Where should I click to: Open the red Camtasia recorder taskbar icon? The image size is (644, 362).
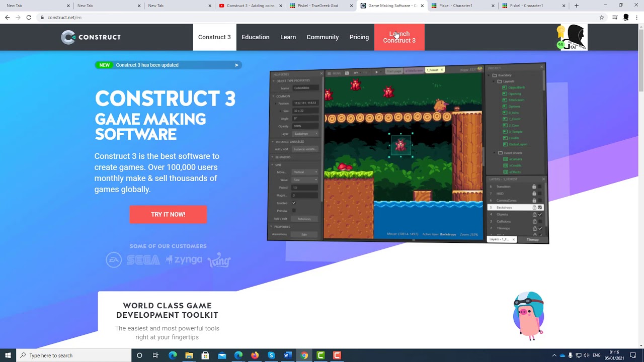[x=337, y=355]
